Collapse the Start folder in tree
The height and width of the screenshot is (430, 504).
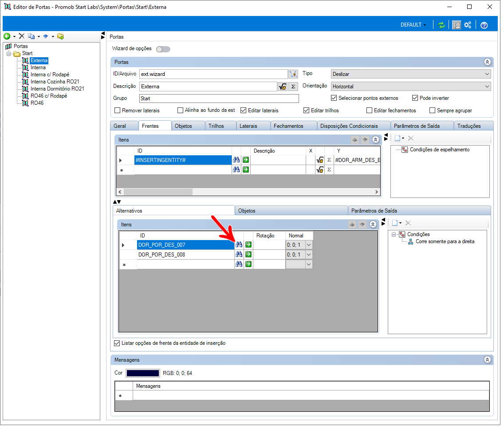click(9, 54)
